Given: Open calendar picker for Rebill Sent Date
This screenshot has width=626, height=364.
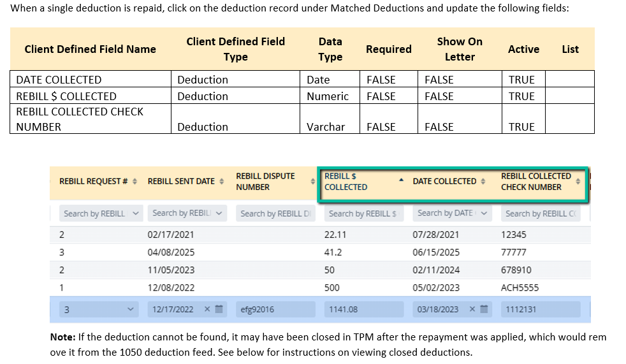Looking at the screenshot, I should point(219,310).
